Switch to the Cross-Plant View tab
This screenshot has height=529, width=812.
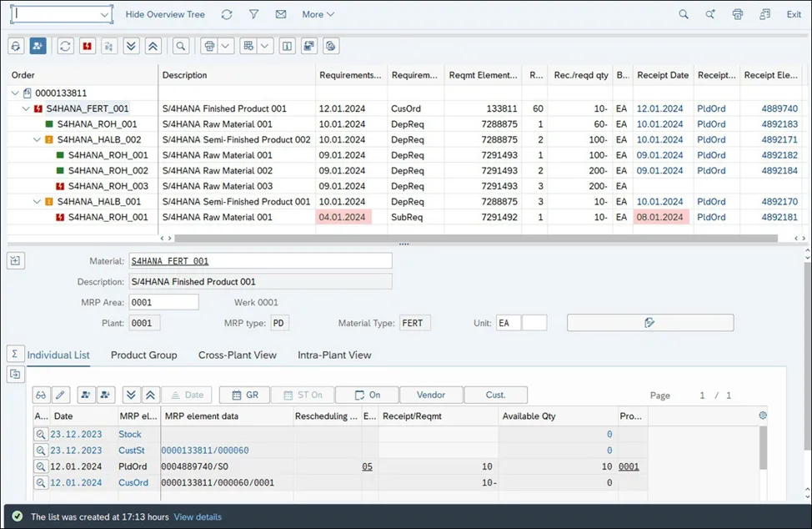point(237,355)
